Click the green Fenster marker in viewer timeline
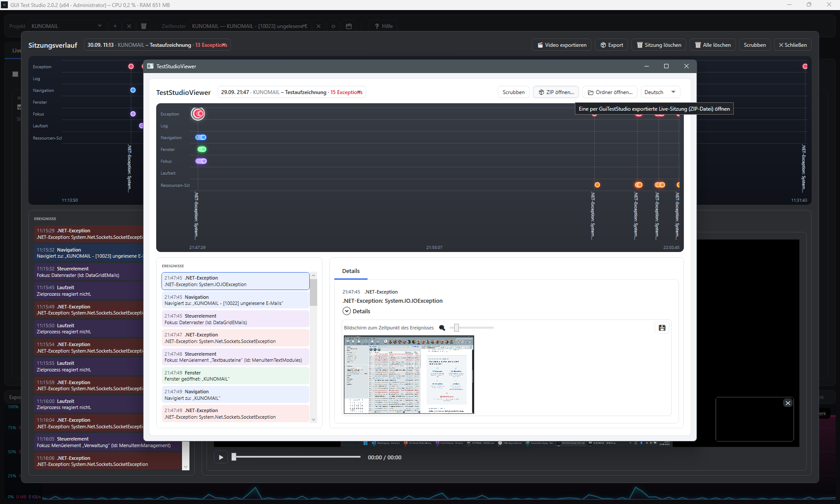This screenshot has height=504, width=840. [202, 149]
